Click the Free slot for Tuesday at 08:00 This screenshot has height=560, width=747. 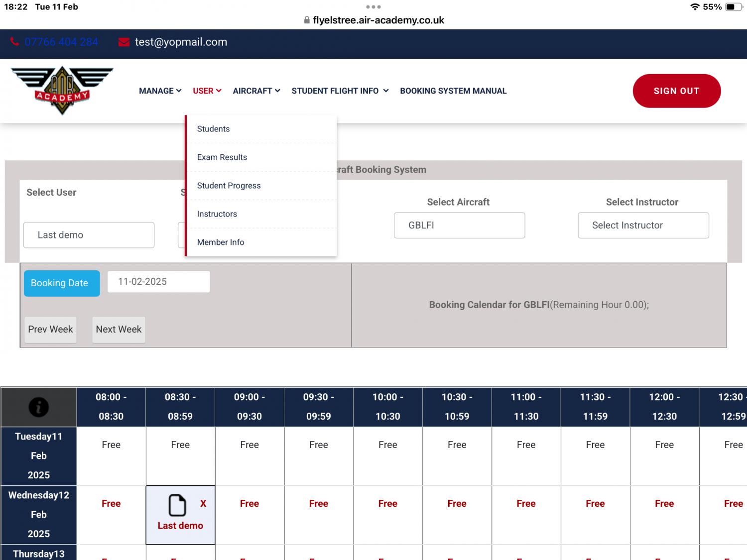pyautogui.click(x=111, y=445)
